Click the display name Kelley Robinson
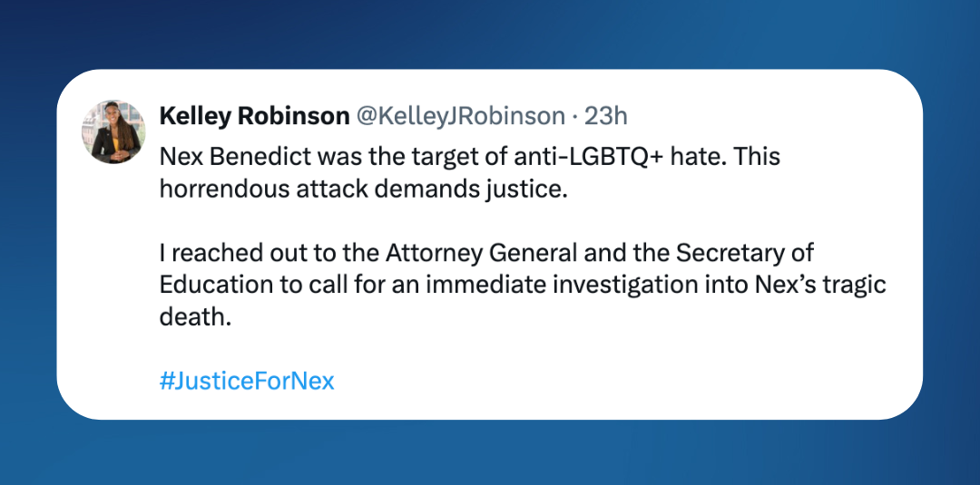Screen dimensions: 980x485 254,116
